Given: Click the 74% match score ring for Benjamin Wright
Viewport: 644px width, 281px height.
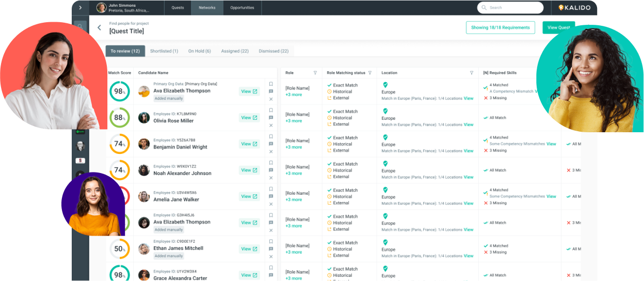Looking at the screenshot, I should (x=119, y=144).
